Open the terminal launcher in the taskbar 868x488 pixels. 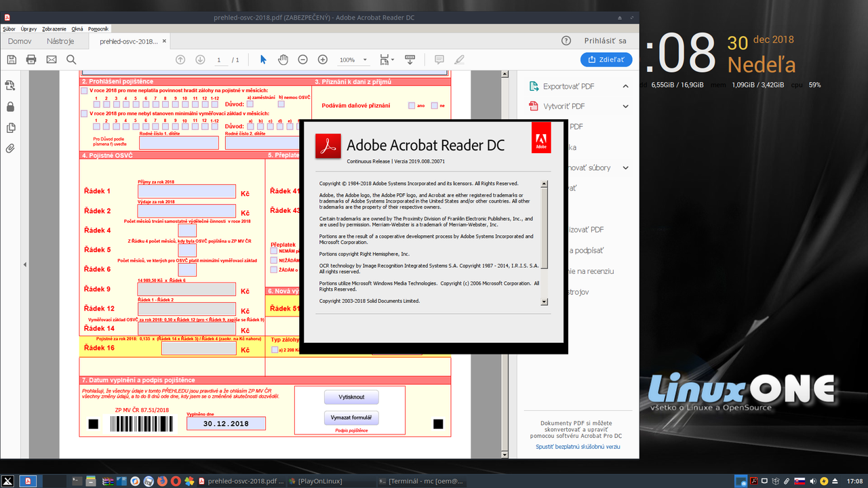click(x=77, y=481)
